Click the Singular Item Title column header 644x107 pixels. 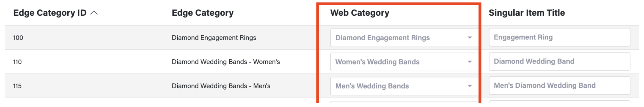tap(527, 13)
